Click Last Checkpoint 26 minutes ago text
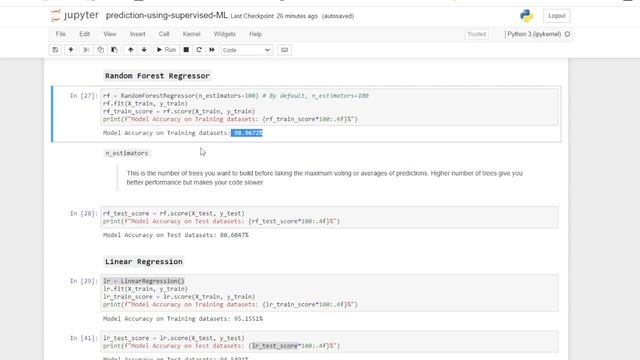This screenshot has width=640, height=360. [x=274, y=16]
